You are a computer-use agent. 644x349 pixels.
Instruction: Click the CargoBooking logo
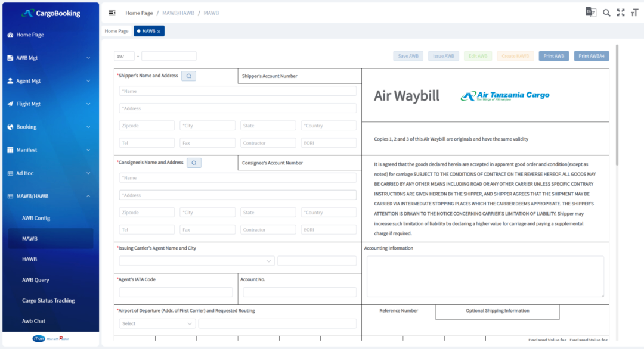pyautogui.click(x=51, y=13)
